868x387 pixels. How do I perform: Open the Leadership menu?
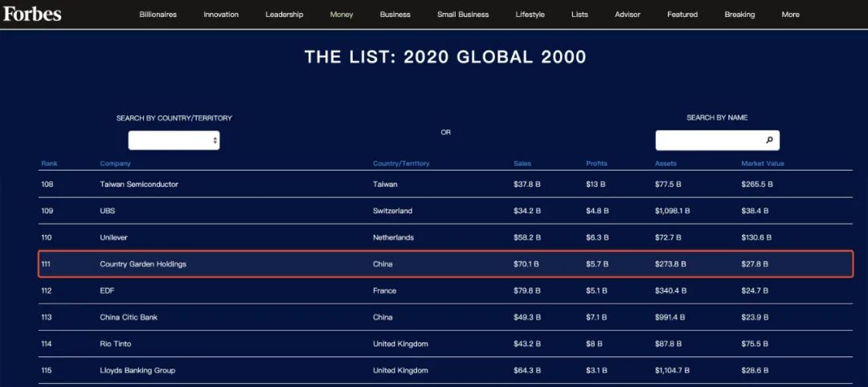[x=284, y=14]
